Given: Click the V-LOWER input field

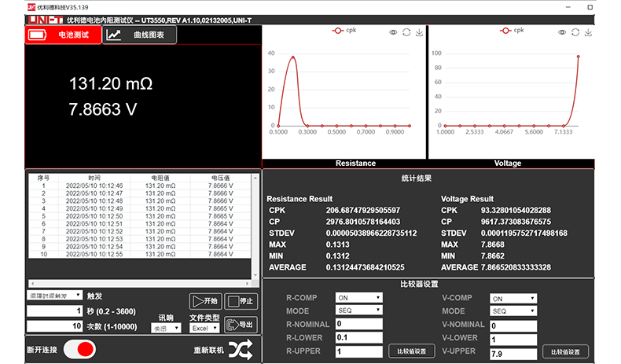Looking at the screenshot, I should pos(513,340).
